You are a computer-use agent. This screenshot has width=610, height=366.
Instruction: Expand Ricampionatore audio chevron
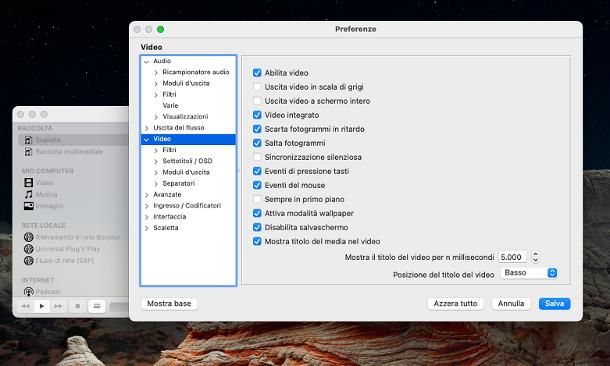156,72
